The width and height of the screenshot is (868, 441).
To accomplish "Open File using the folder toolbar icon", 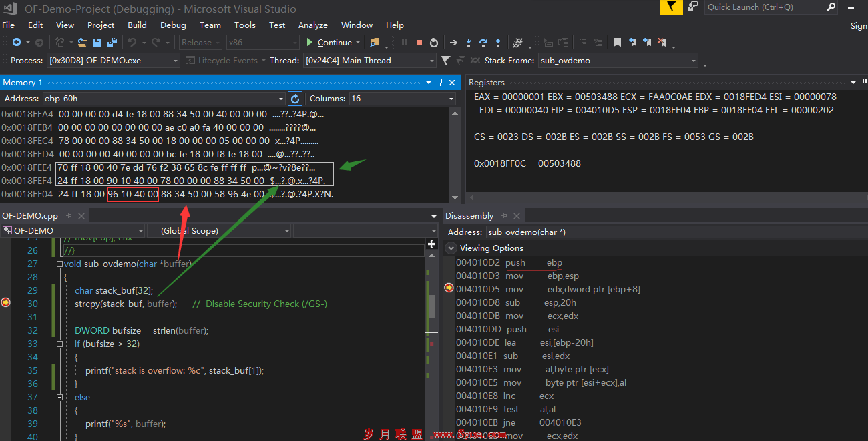I will (x=83, y=43).
